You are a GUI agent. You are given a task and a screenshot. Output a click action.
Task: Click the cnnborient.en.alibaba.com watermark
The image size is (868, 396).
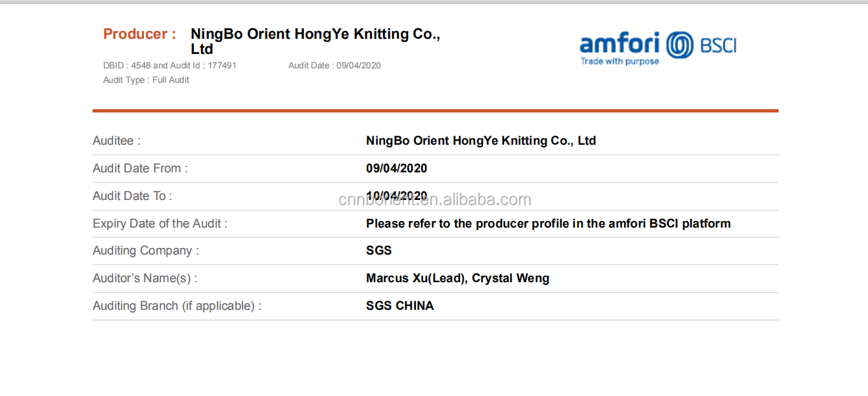[x=435, y=199]
